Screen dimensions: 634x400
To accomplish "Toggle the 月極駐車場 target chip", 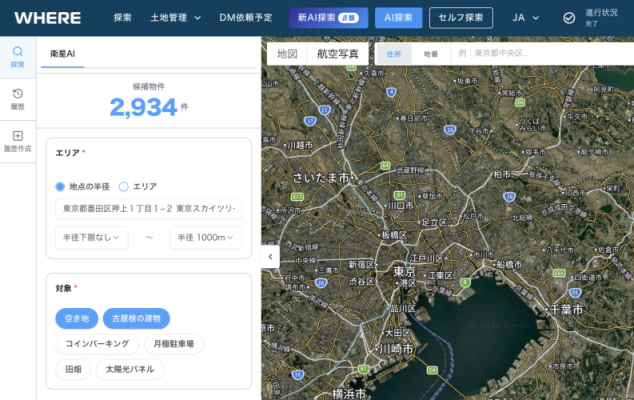I will click(x=173, y=344).
